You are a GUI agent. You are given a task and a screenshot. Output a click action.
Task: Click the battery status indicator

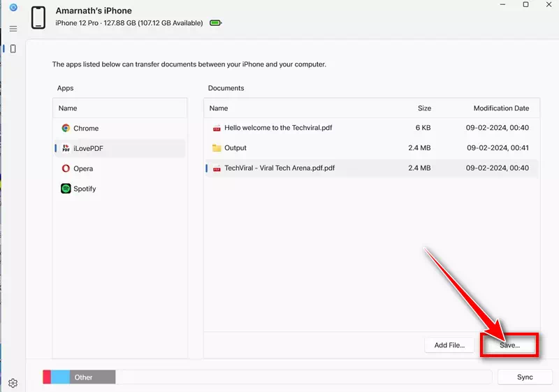tap(216, 23)
